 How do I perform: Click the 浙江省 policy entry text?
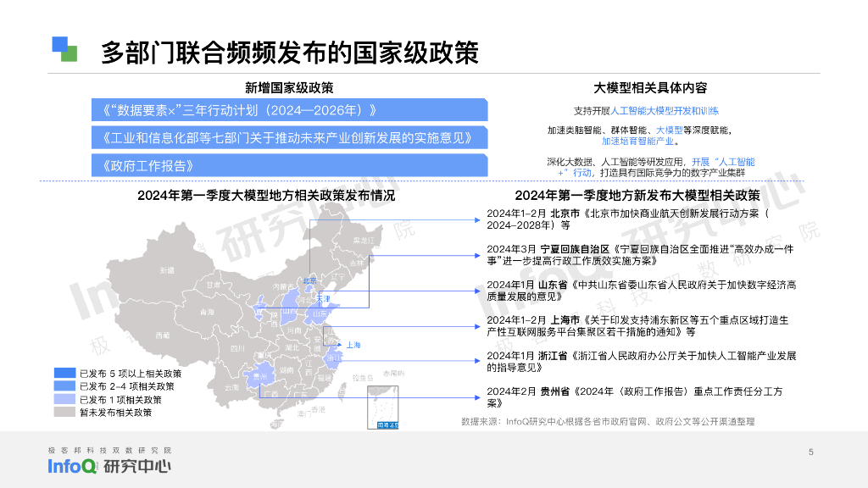point(641,361)
